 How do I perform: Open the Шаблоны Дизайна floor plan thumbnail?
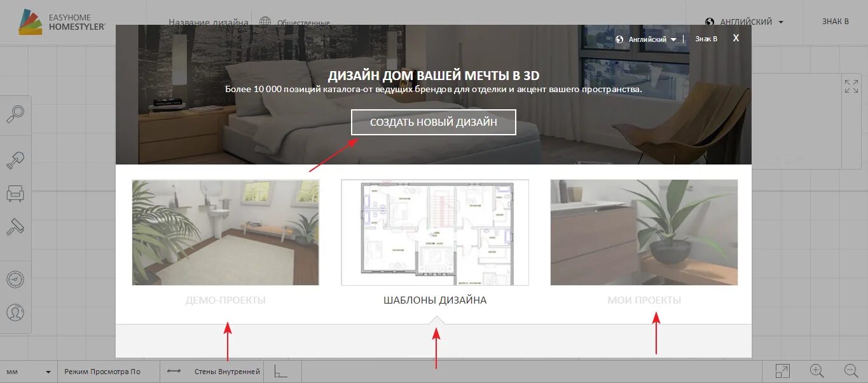[434, 232]
